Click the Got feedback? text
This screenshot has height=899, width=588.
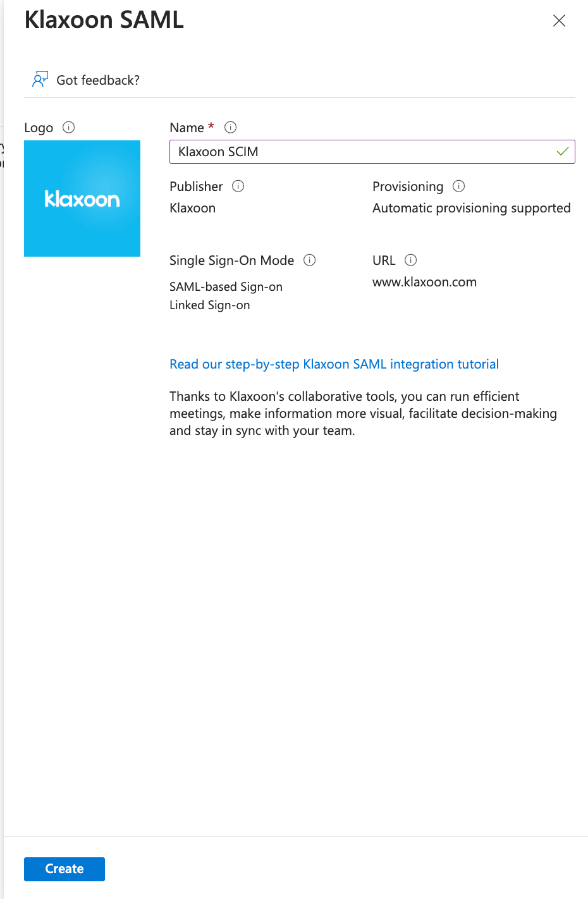(x=98, y=80)
